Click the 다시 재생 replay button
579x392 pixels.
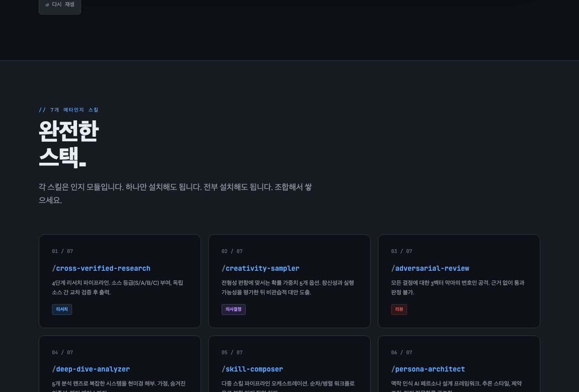tap(60, 5)
